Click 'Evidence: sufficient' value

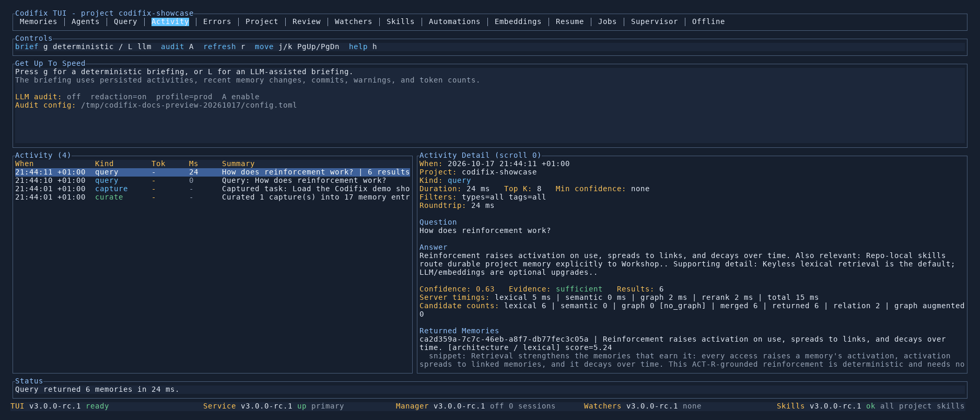coord(555,289)
